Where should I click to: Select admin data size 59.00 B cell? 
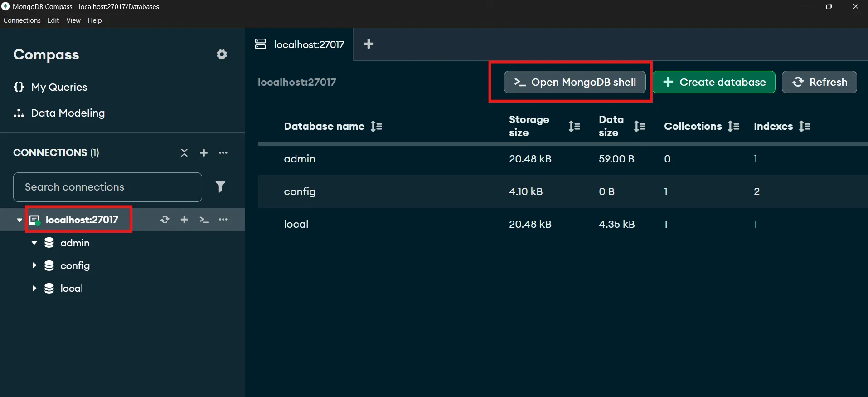617,159
